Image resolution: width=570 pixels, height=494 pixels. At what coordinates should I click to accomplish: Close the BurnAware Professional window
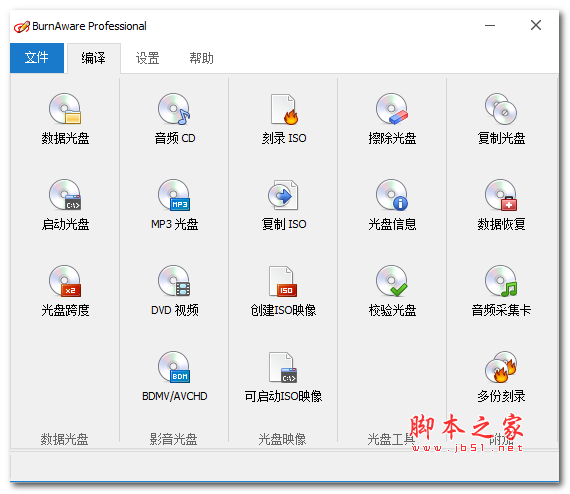point(535,25)
